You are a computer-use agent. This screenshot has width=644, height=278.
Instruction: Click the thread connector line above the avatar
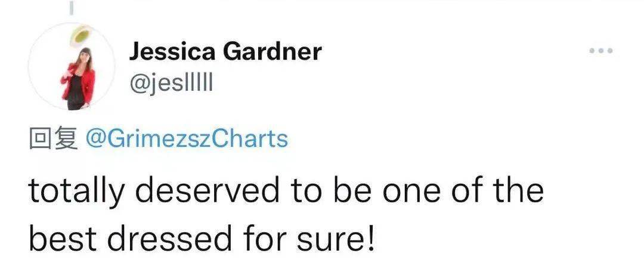pos(72,7)
